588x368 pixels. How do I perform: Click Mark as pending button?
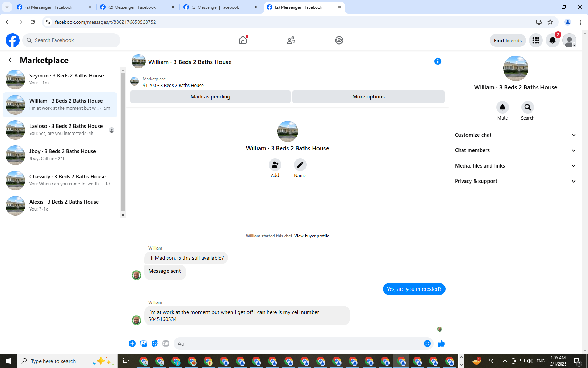click(x=210, y=97)
